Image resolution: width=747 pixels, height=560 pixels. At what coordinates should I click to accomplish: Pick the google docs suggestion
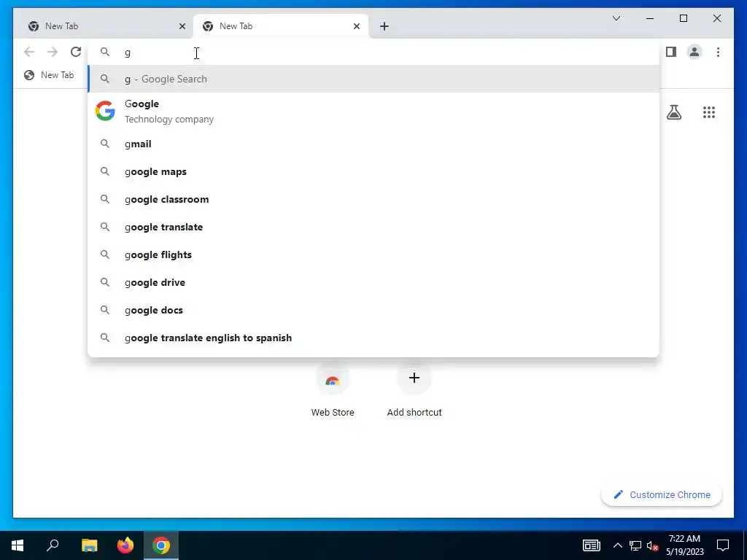click(373, 309)
